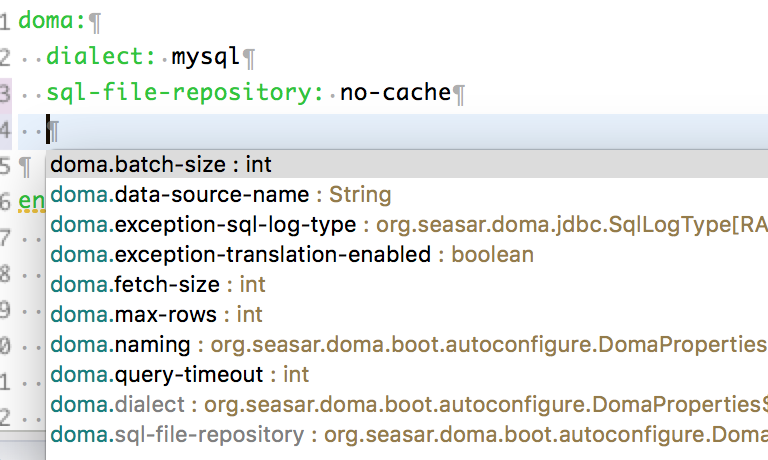
Task: Click the pilcrow at end of line 1
Action: tap(95, 20)
